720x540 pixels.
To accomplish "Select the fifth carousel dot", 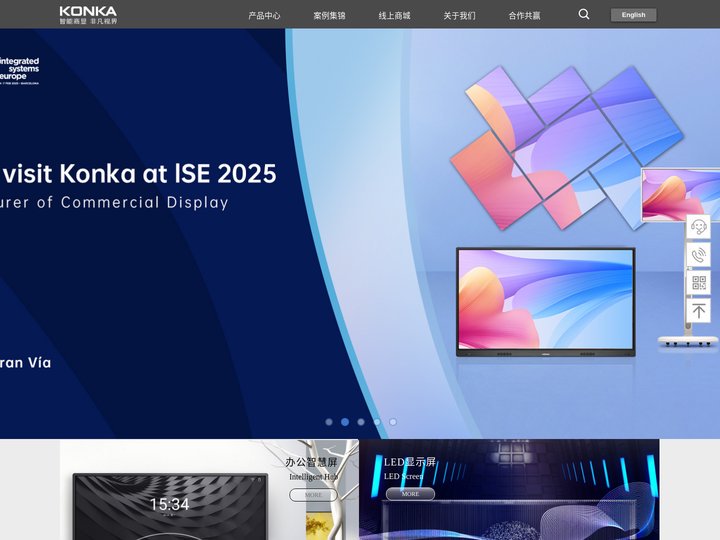I will (393, 422).
